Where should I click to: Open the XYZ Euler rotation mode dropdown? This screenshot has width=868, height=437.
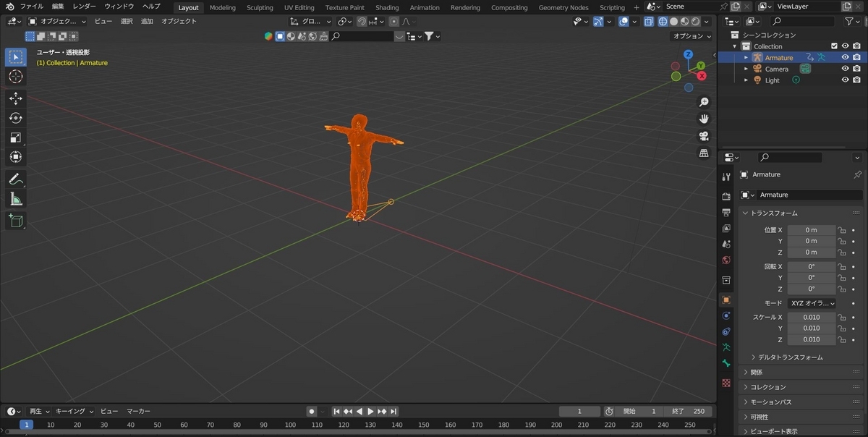tap(812, 304)
